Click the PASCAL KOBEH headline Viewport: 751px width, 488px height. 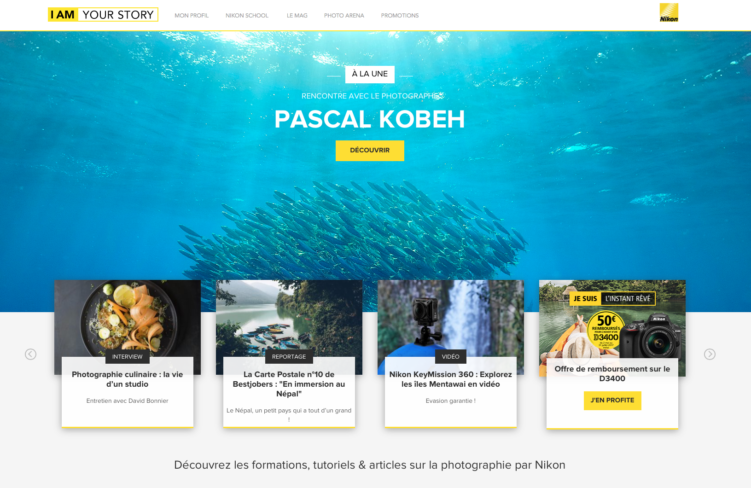pyautogui.click(x=370, y=119)
